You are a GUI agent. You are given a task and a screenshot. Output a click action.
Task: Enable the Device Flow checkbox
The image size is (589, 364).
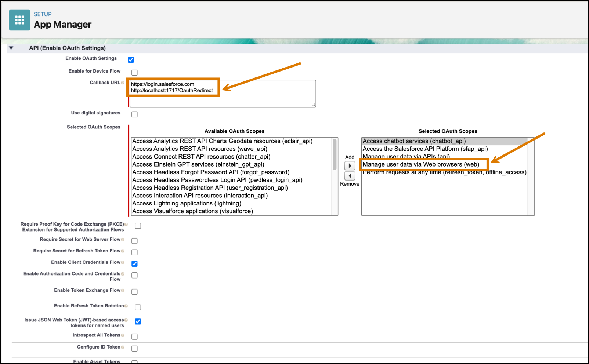[x=134, y=73]
